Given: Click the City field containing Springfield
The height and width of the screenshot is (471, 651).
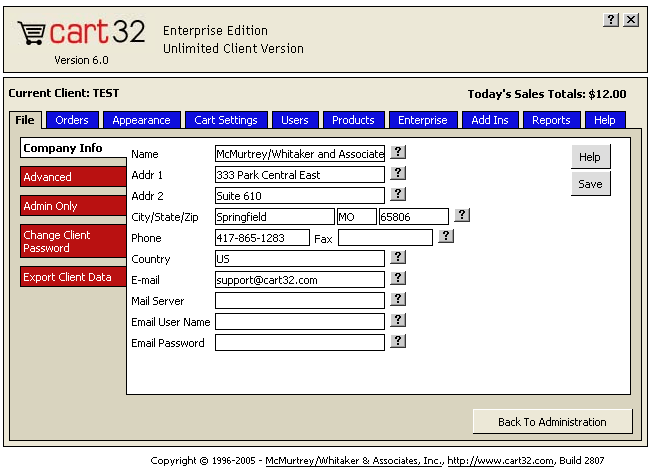Looking at the screenshot, I should click(x=275, y=217).
